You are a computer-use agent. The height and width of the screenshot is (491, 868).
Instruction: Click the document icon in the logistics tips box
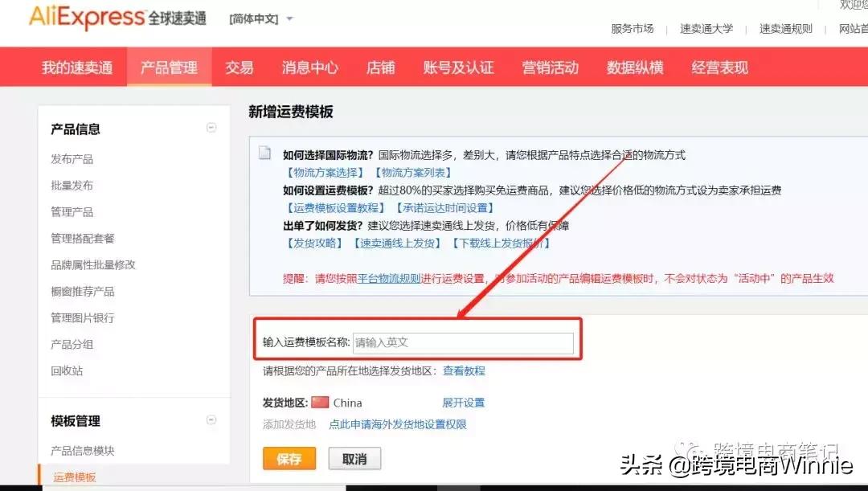[x=265, y=153]
